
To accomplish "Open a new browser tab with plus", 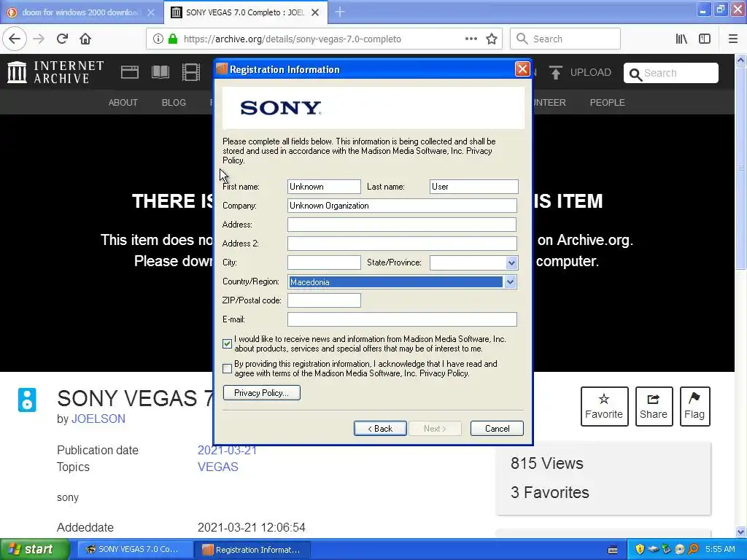I will pyautogui.click(x=340, y=12).
